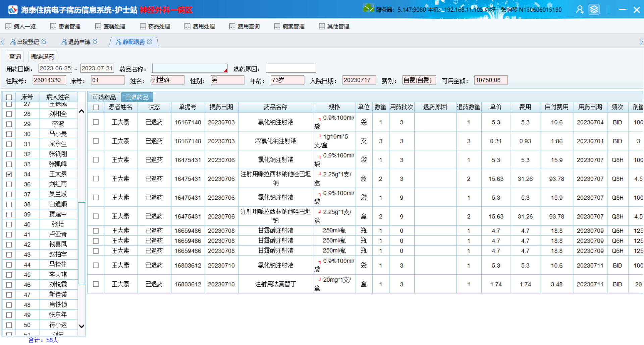Click the 退药原因 input field
Screen dimensions: 644x345
click(291, 68)
